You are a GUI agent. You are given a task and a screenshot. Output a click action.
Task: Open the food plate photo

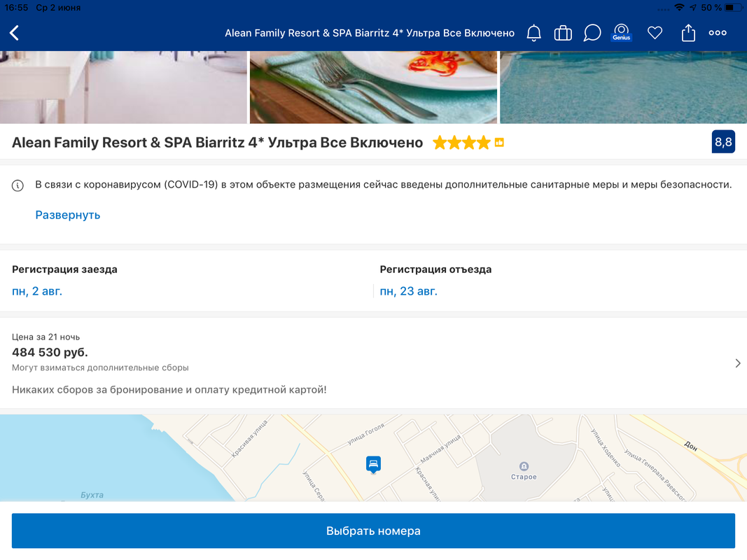coord(374,87)
